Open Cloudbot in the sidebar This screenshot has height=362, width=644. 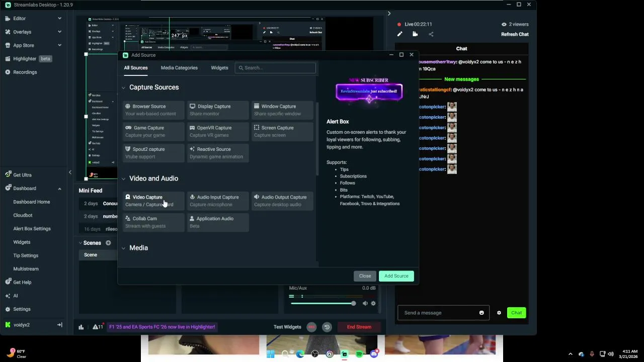[x=23, y=215]
